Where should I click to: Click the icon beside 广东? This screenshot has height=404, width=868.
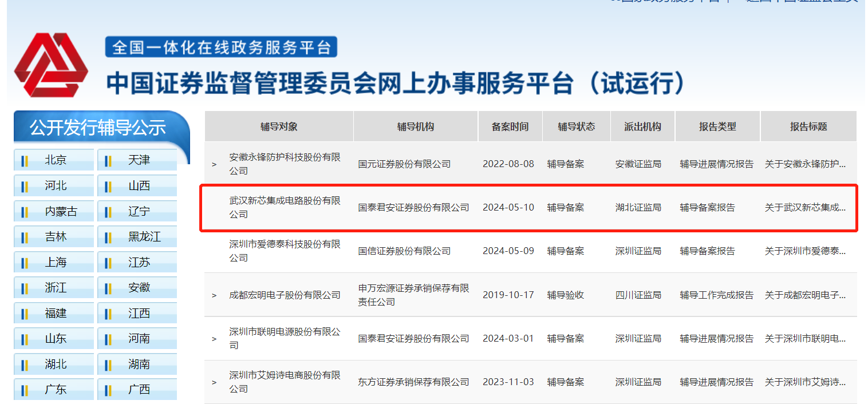coord(25,390)
